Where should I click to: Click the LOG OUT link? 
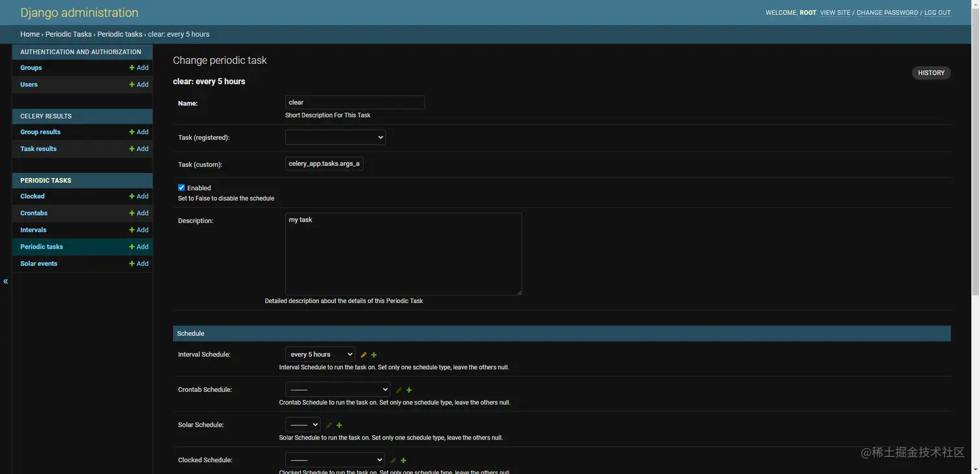(x=937, y=13)
